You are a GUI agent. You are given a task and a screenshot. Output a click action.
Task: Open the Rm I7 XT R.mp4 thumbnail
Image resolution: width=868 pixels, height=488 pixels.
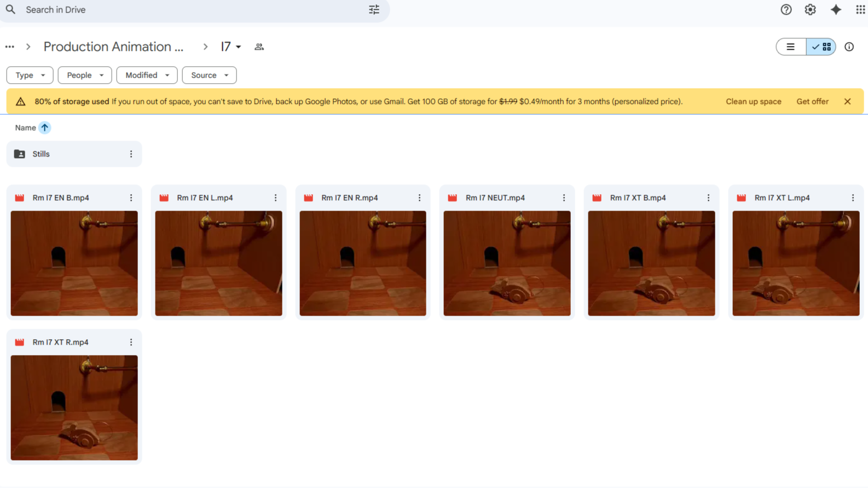point(74,407)
